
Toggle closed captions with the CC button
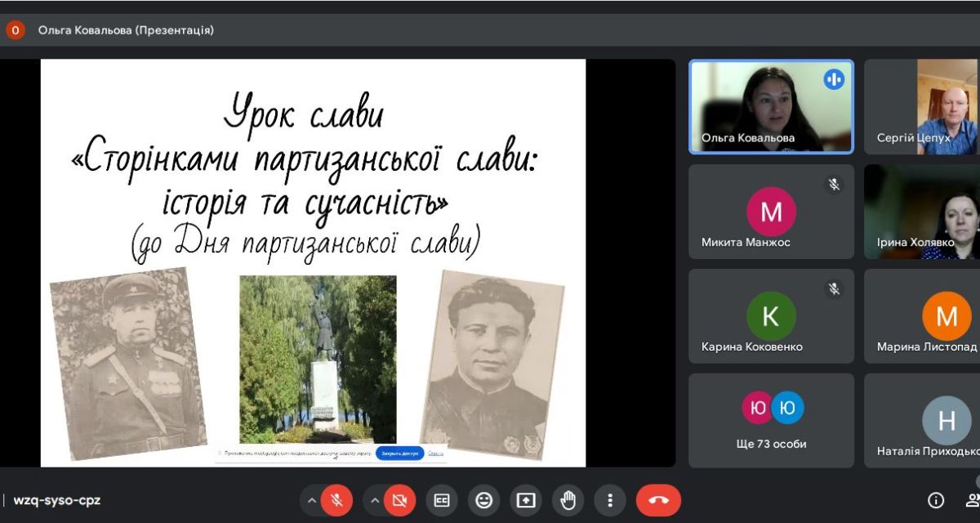pyautogui.click(x=442, y=501)
